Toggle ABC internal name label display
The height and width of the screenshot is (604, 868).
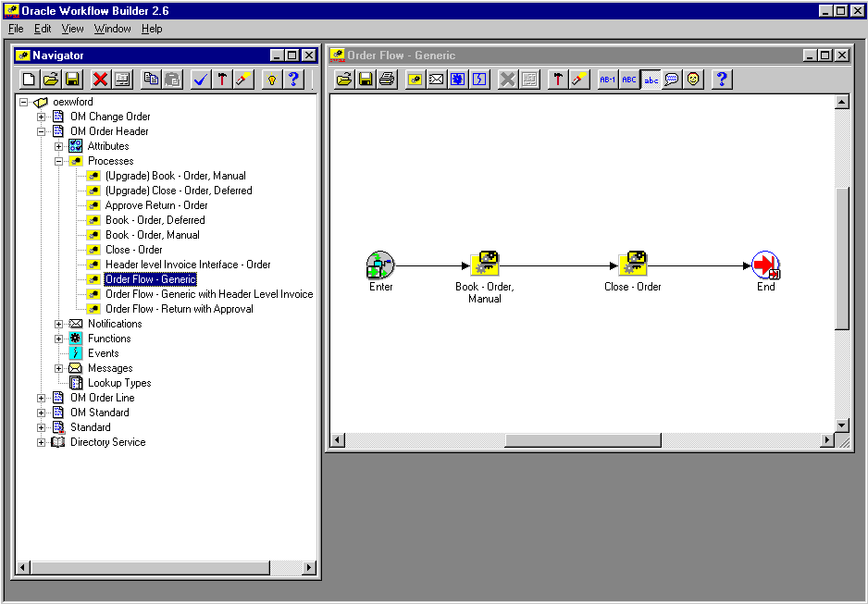[629, 80]
